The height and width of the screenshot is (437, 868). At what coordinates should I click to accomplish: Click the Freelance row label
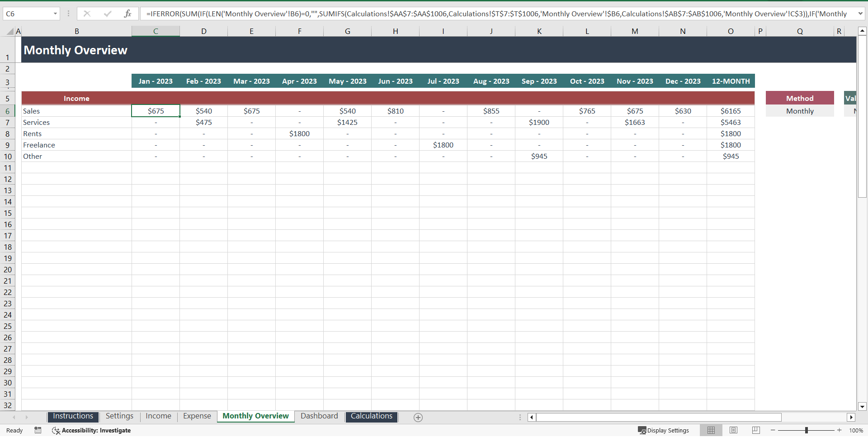(76, 145)
